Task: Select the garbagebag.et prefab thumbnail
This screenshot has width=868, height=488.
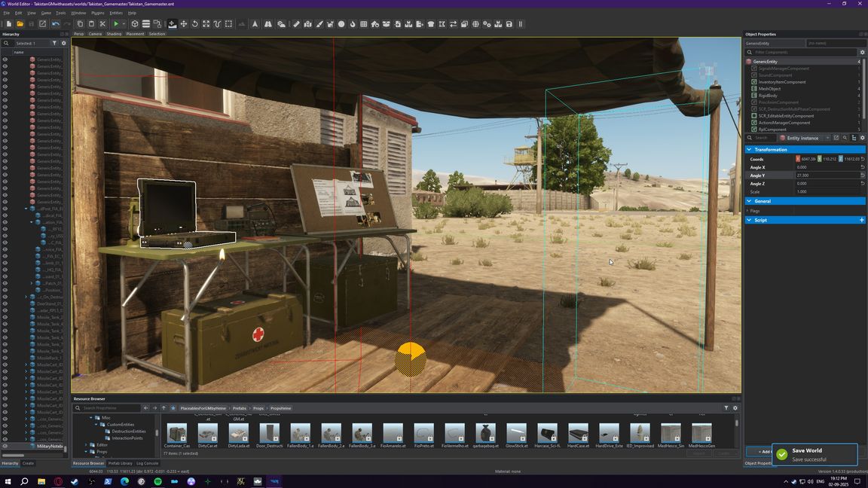Action: 486,435
